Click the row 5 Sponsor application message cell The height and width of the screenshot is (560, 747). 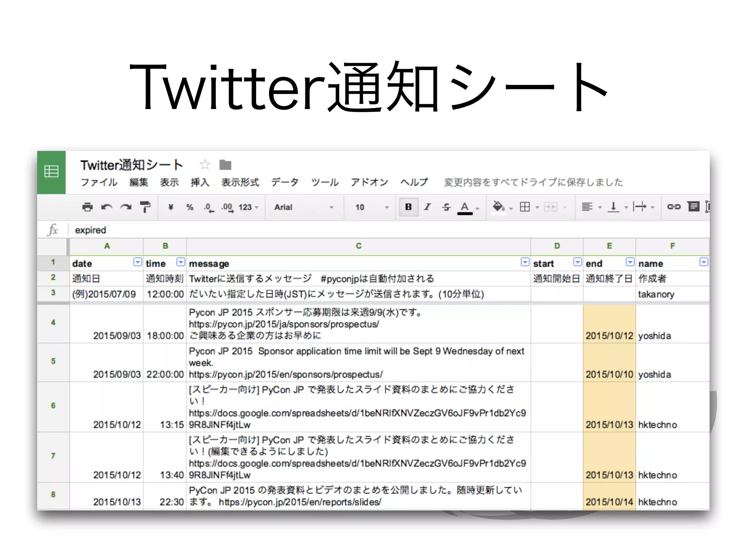tap(359, 362)
